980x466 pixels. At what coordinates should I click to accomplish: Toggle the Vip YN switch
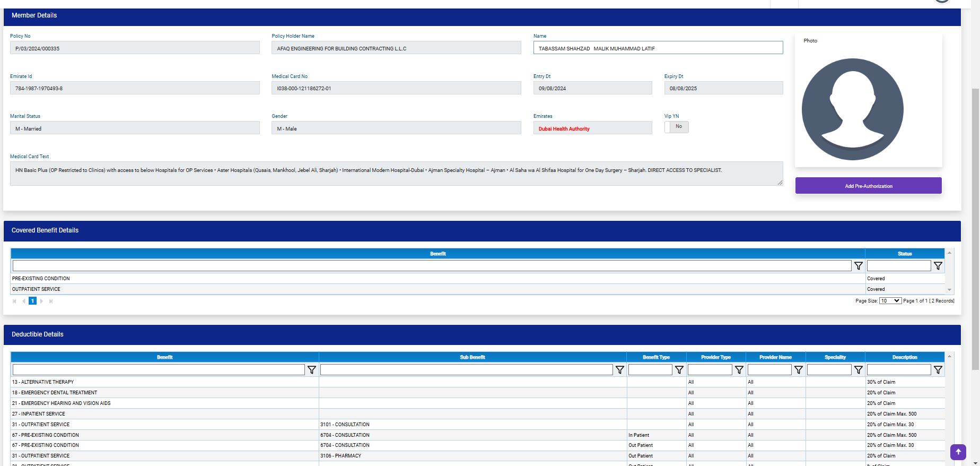click(676, 127)
